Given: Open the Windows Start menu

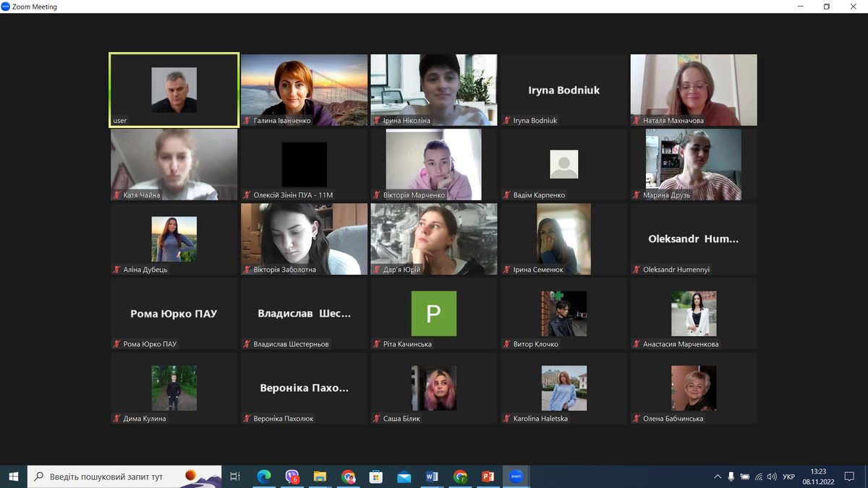Looking at the screenshot, I should pyautogui.click(x=14, y=476).
